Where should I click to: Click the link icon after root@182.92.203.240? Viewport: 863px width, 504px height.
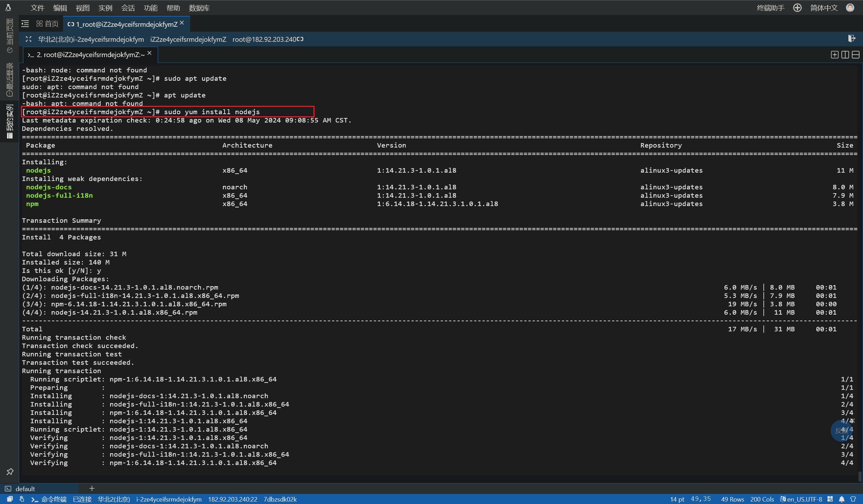pyautogui.click(x=300, y=39)
